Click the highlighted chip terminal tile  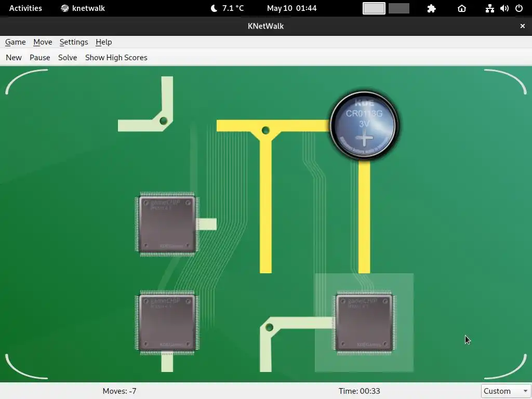point(364,322)
